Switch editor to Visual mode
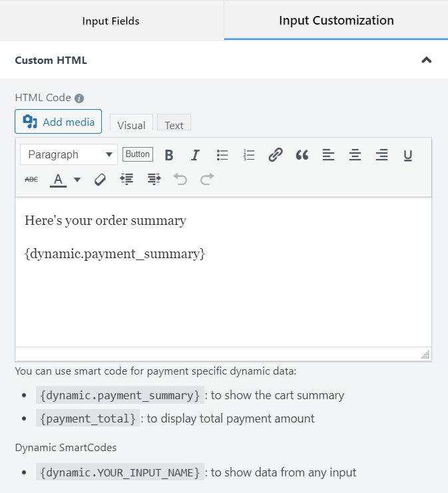The image size is (448, 493). click(132, 122)
